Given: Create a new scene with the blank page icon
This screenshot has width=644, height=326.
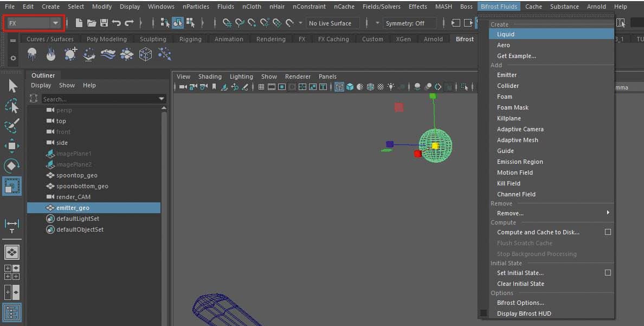Looking at the screenshot, I should click(79, 23).
